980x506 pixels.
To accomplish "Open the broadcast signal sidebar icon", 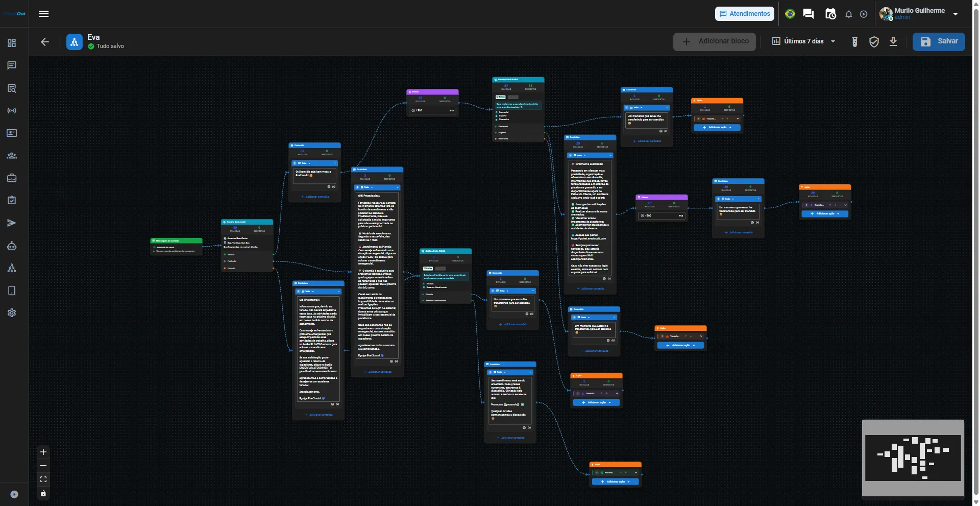I will pyautogui.click(x=12, y=111).
